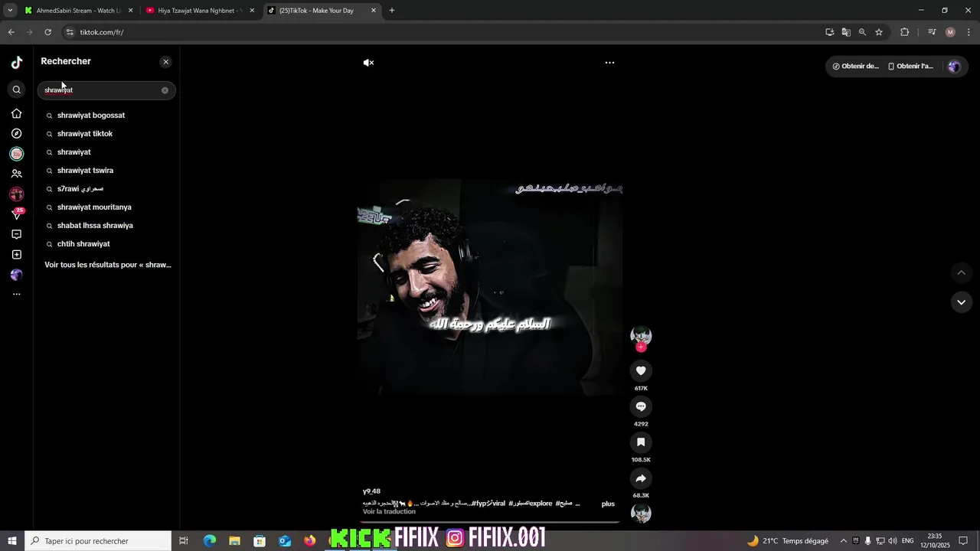The height and width of the screenshot is (551, 980).
Task: Open the sound disc at video bottom
Action: click(641, 514)
